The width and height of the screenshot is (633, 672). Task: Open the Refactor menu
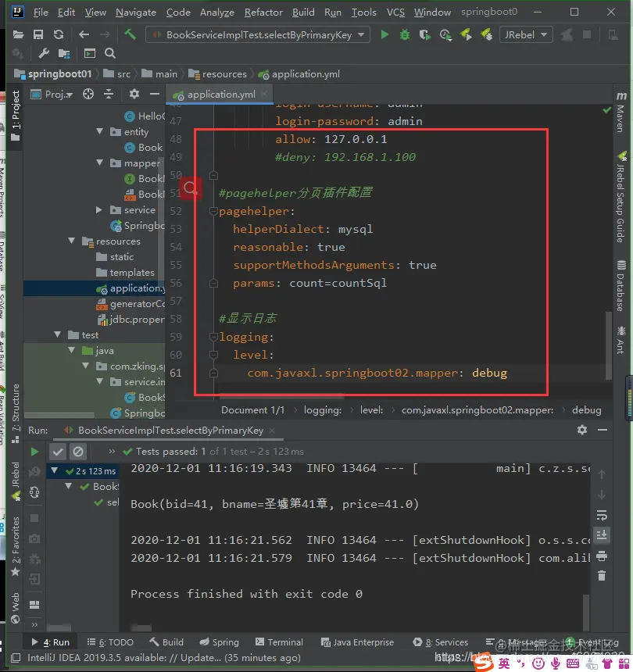(x=263, y=12)
